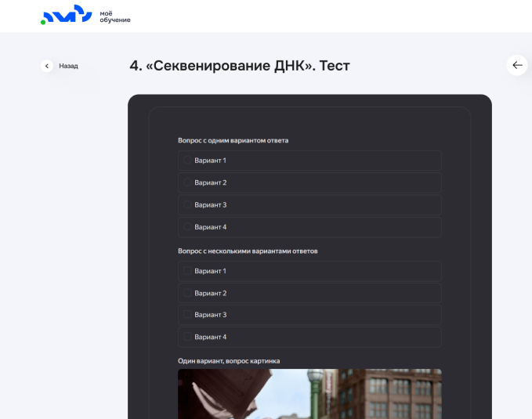Select radio Вариант 3 in the single-answer question
Image resolution: width=532 pixels, height=419 pixels.
coord(187,204)
